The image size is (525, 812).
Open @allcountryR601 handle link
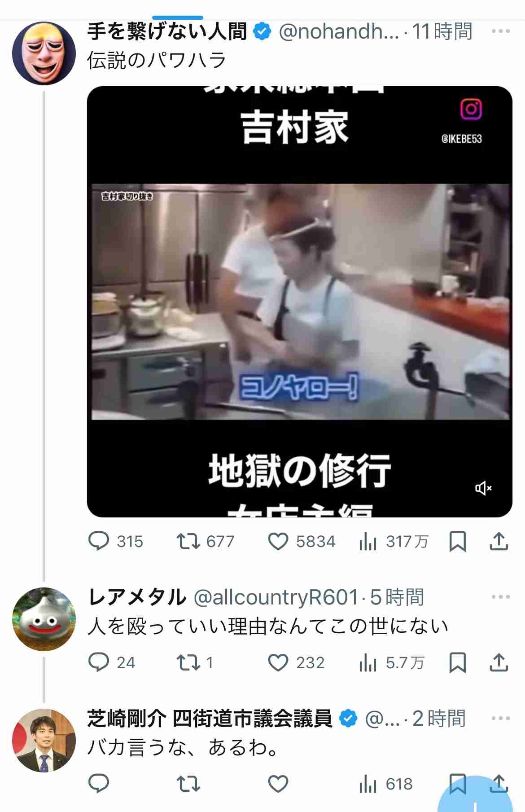(x=276, y=597)
